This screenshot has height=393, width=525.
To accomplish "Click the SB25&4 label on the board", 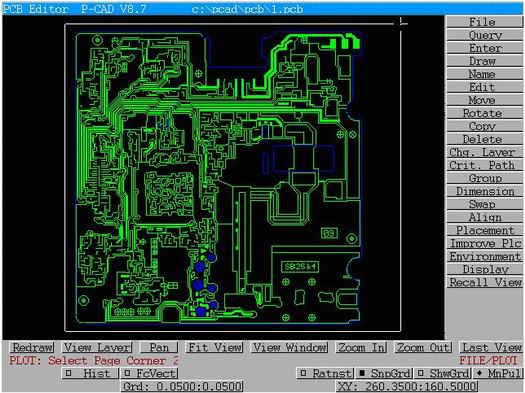I will pos(300,267).
